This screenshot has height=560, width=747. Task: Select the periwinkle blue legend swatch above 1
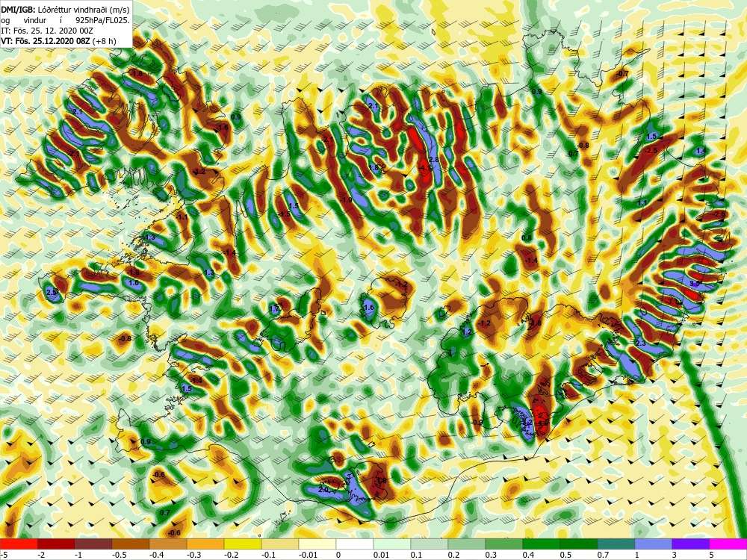pyautogui.click(x=653, y=544)
